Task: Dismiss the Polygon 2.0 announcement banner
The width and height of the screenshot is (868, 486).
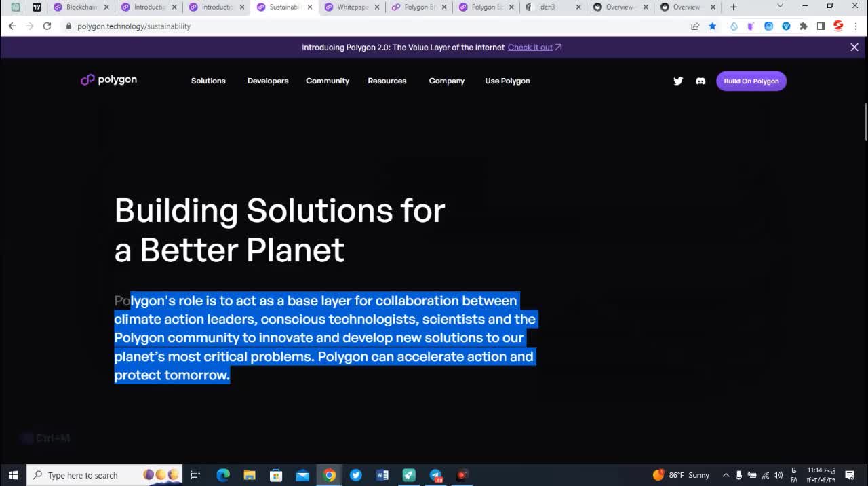Action: point(854,47)
